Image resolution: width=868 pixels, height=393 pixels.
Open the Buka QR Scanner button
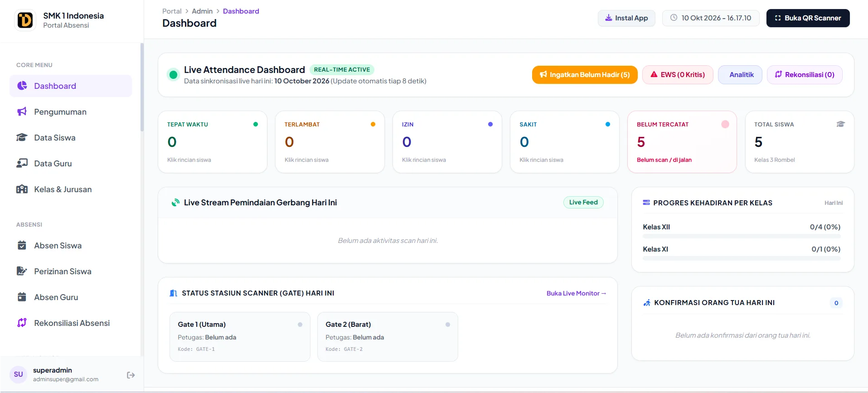click(x=808, y=18)
